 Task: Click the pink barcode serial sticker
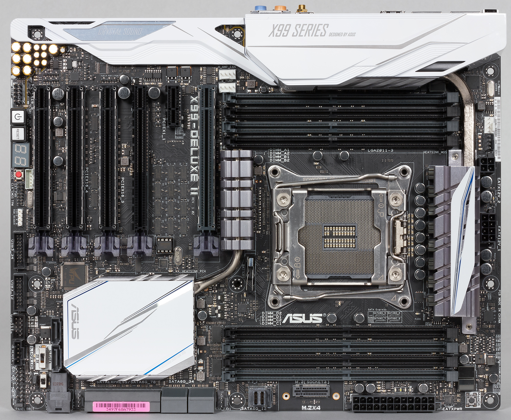coord(121,406)
